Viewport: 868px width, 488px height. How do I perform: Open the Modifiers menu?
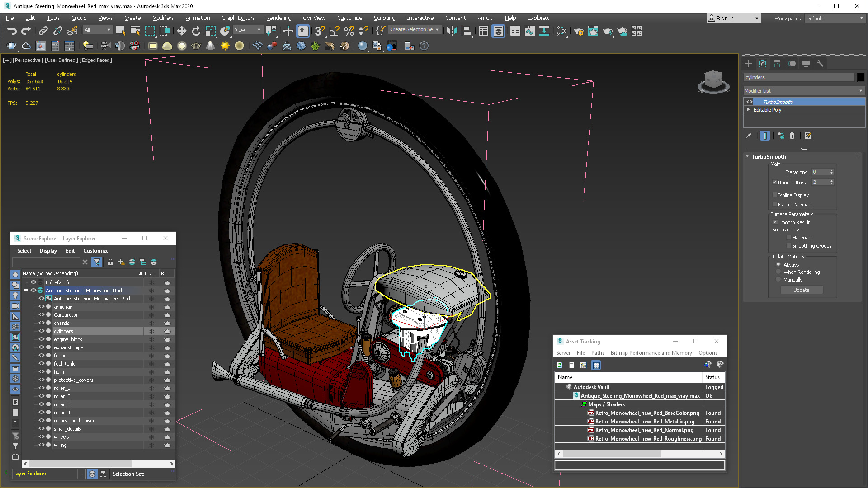pos(161,17)
